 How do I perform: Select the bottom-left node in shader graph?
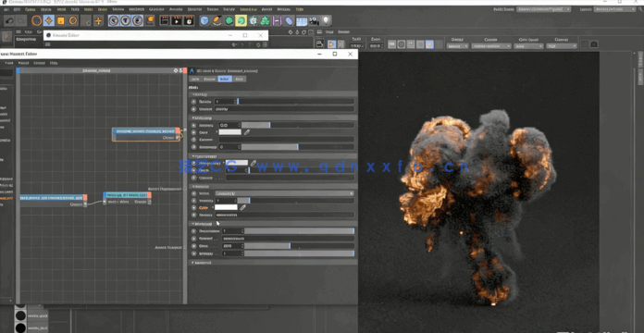click(x=54, y=201)
